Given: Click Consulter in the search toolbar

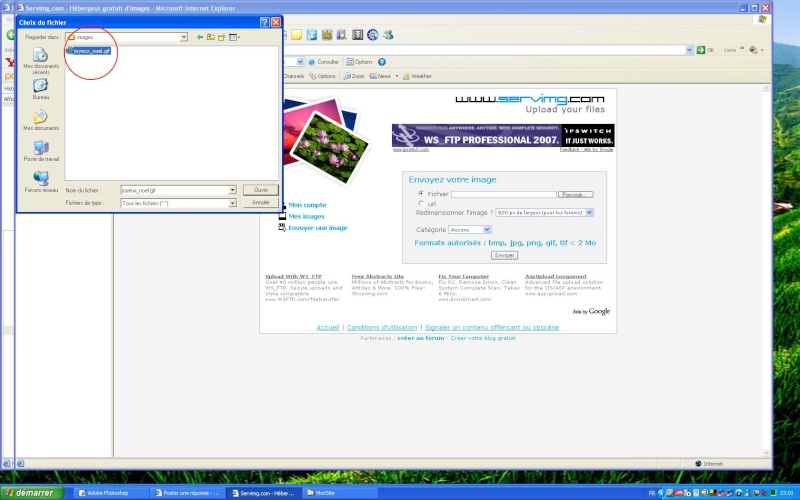Looking at the screenshot, I should click(323, 62).
